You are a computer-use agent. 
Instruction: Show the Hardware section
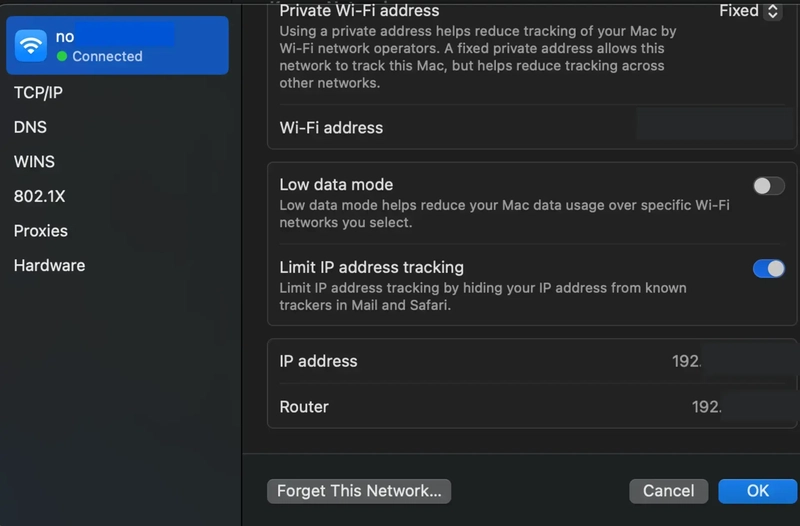49,265
